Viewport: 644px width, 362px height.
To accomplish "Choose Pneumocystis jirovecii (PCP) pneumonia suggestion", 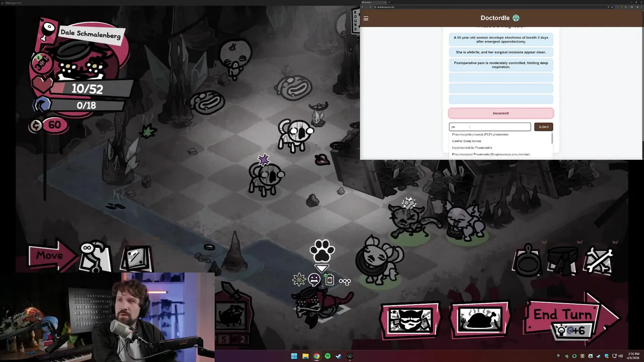I will coord(501,134).
